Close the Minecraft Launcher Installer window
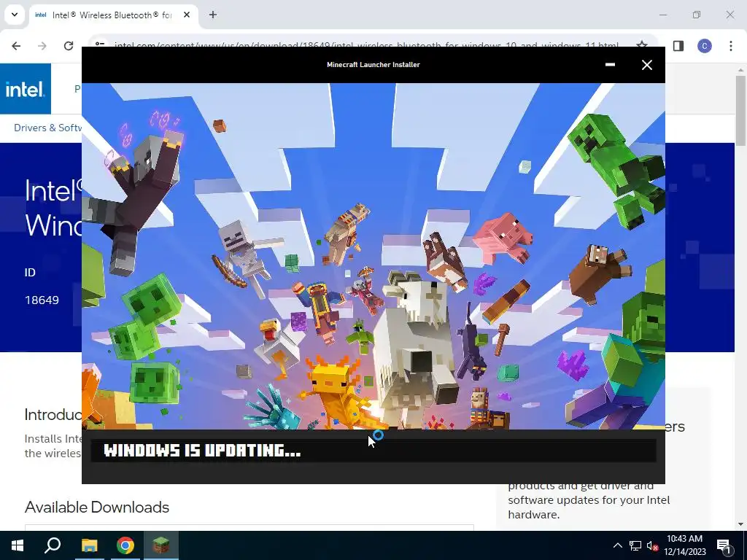Viewport: 747px width, 560px height. (x=646, y=65)
